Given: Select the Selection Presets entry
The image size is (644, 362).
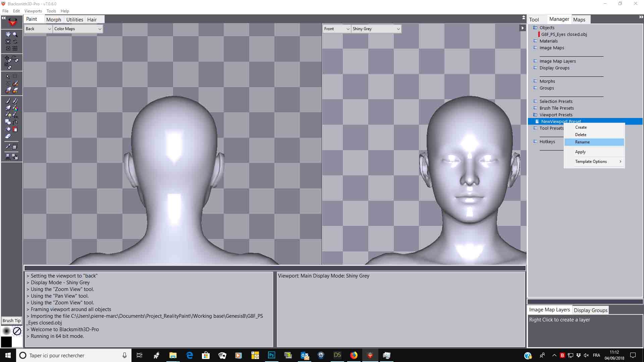Looking at the screenshot, I should tap(556, 101).
